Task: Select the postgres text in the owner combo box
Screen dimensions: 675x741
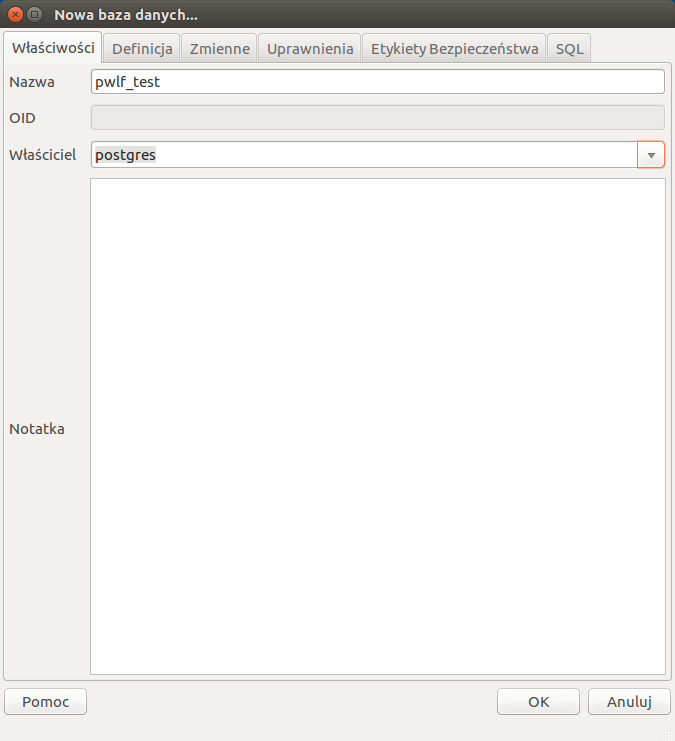Action: click(x=125, y=155)
